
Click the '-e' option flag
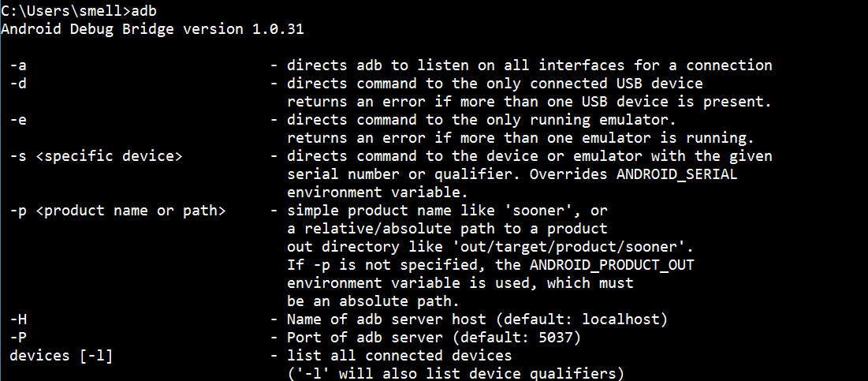click(x=17, y=120)
